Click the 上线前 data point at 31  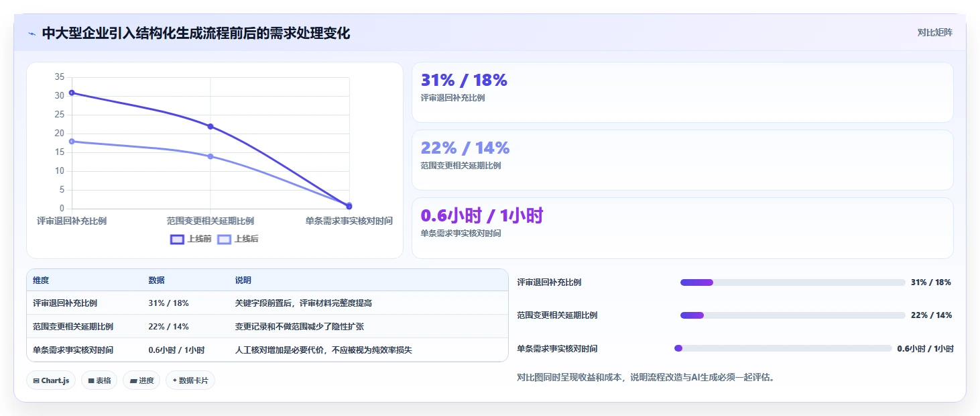[72, 93]
